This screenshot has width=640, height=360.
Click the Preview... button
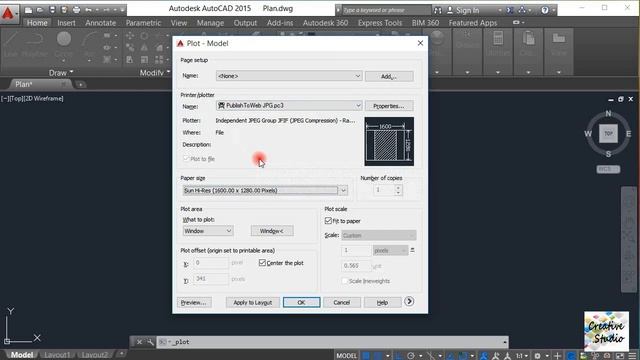(x=194, y=302)
